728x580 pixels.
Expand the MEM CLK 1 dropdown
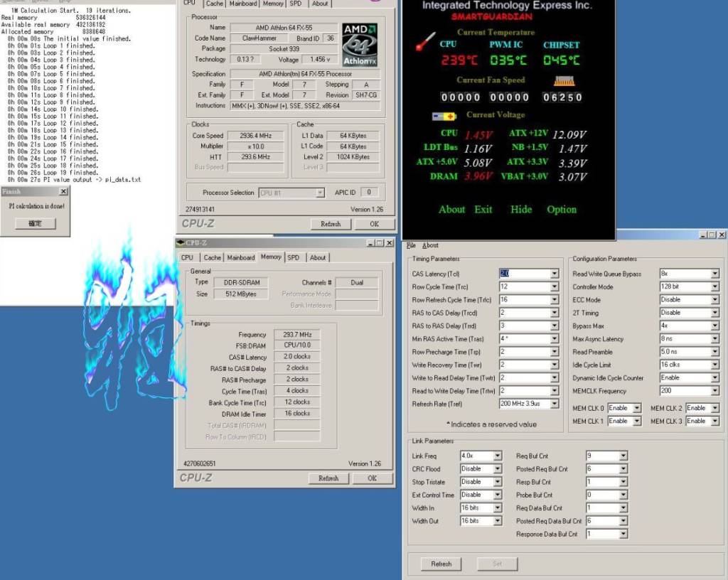click(x=637, y=421)
